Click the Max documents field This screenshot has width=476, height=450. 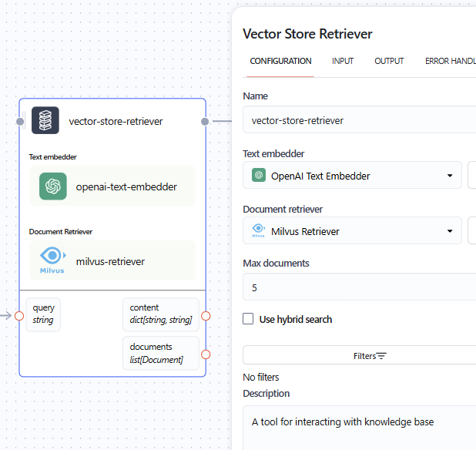(x=359, y=287)
